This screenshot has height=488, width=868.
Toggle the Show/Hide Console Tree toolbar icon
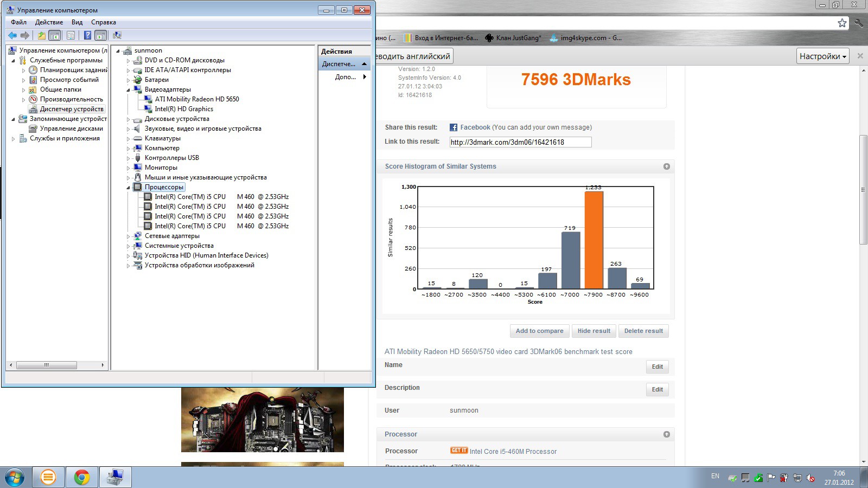[x=55, y=35]
